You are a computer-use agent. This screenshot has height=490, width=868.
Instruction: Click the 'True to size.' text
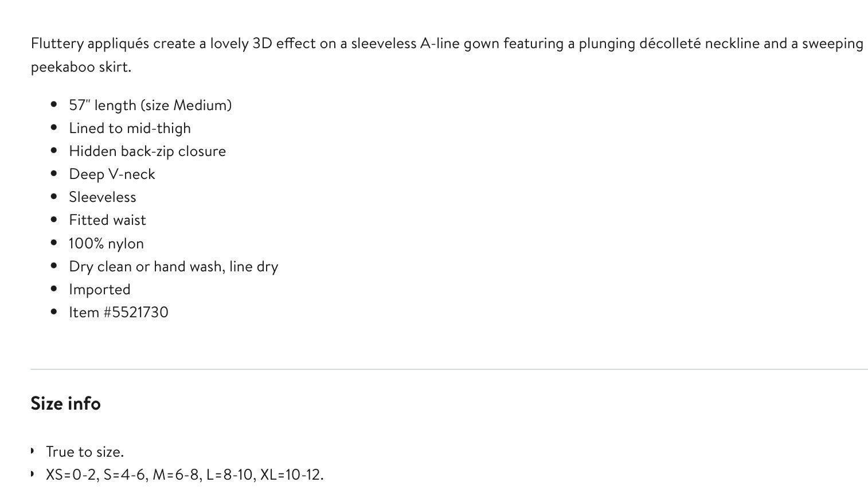[x=85, y=452]
